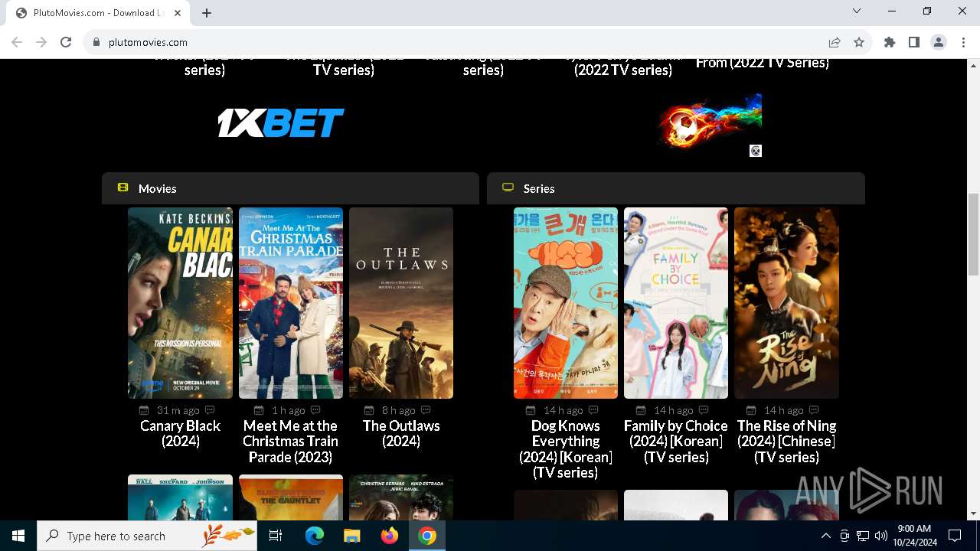Click the film icon beside Movies

click(x=122, y=187)
